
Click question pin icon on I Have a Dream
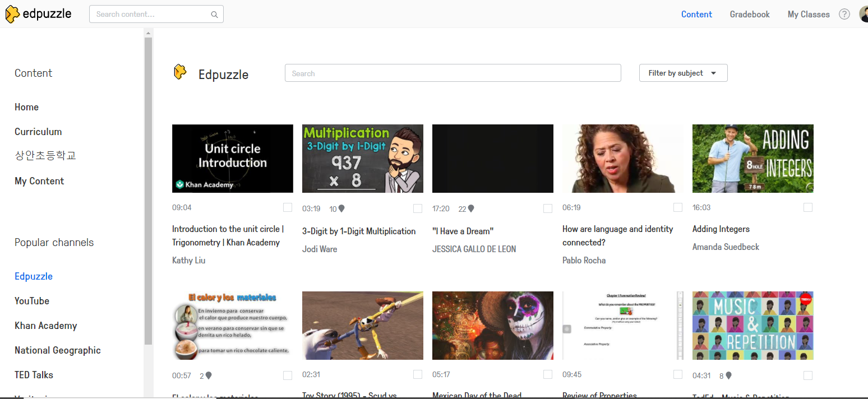tap(471, 208)
